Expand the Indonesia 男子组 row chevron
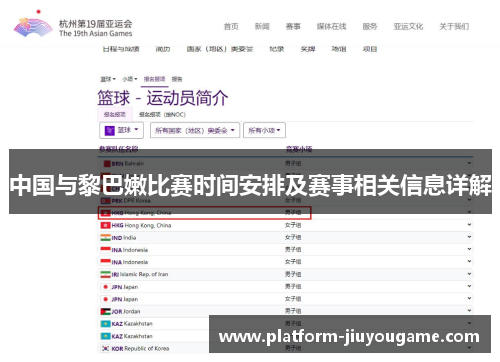The height and width of the screenshot is (362, 500). click(469, 249)
